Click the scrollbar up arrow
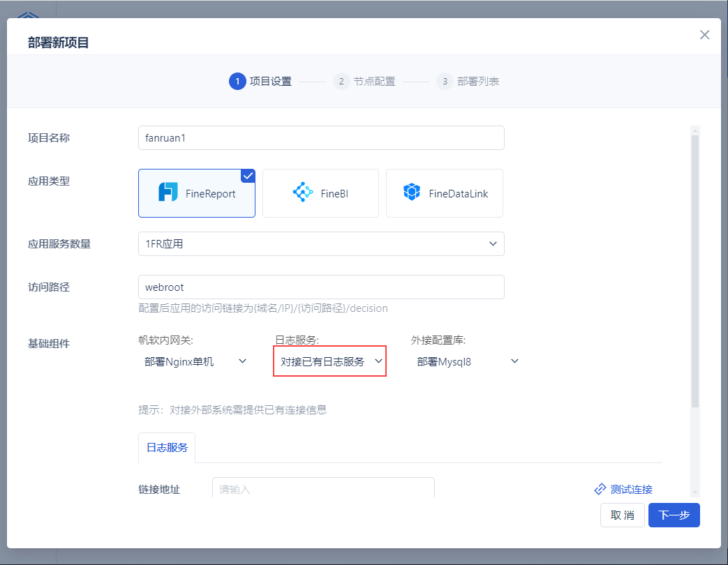Viewport: 728px width, 565px height. tap(695, 131)
